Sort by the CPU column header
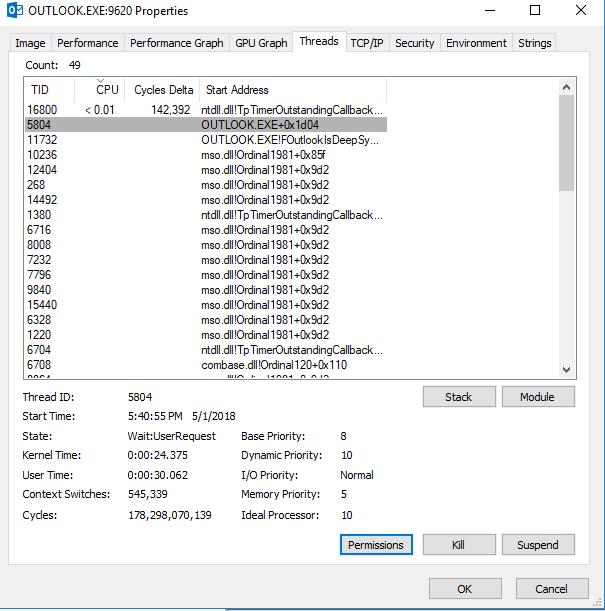This screenshot has height=611, width=605. pos(99,90)
